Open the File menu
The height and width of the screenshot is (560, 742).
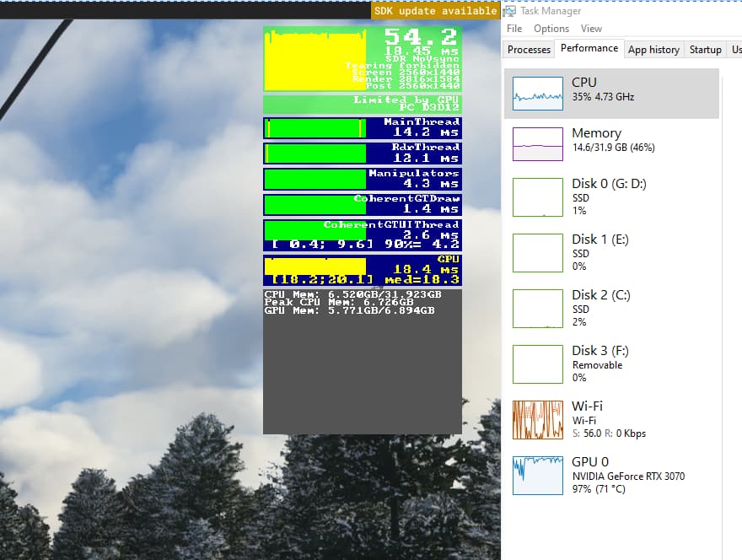[x=513, y=28]
